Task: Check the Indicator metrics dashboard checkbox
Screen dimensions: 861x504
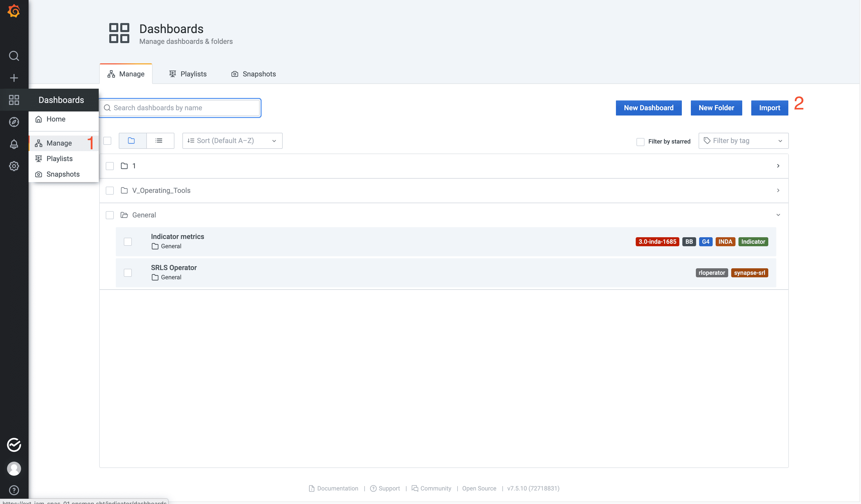Action: (128, 242)
